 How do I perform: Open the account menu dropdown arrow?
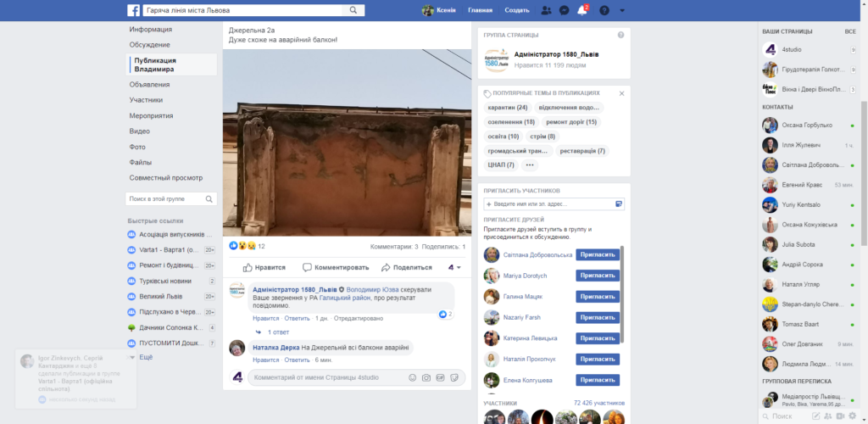(622, 10)
